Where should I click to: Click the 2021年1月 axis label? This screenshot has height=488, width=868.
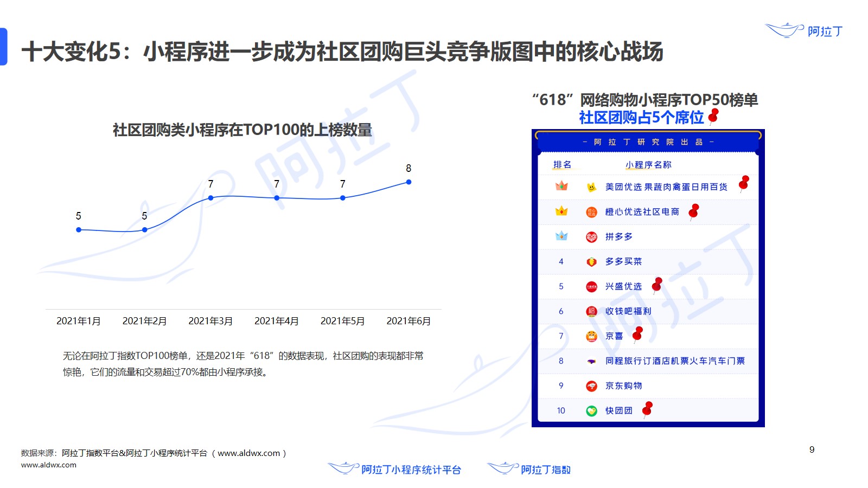pos(79,321)
